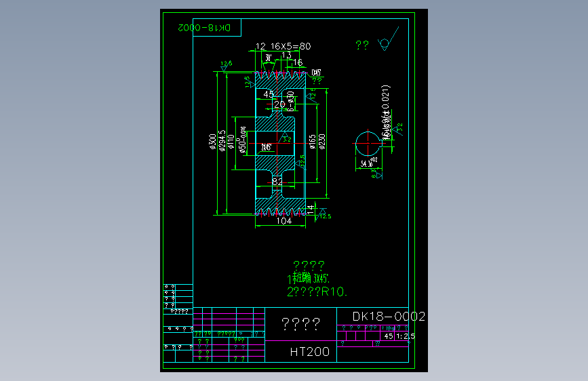
Task: Select the technical note ending in R10.
Action: (317, 292)
